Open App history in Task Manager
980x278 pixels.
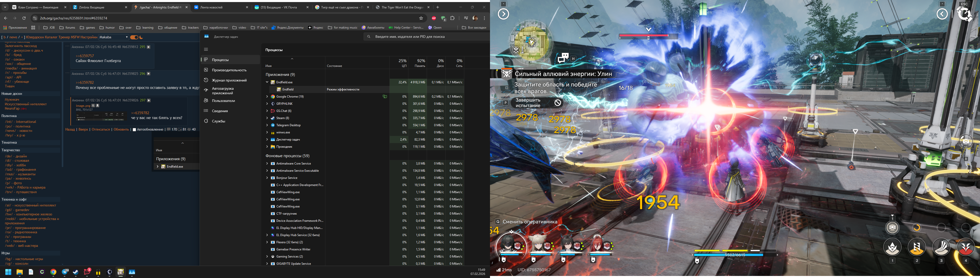coord(229,80)
